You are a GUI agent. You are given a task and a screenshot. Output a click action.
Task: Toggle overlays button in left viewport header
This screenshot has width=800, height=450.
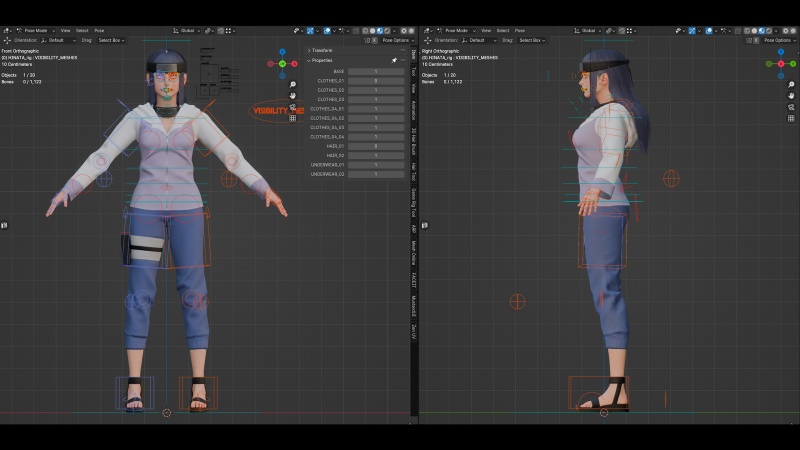(328, 31)
